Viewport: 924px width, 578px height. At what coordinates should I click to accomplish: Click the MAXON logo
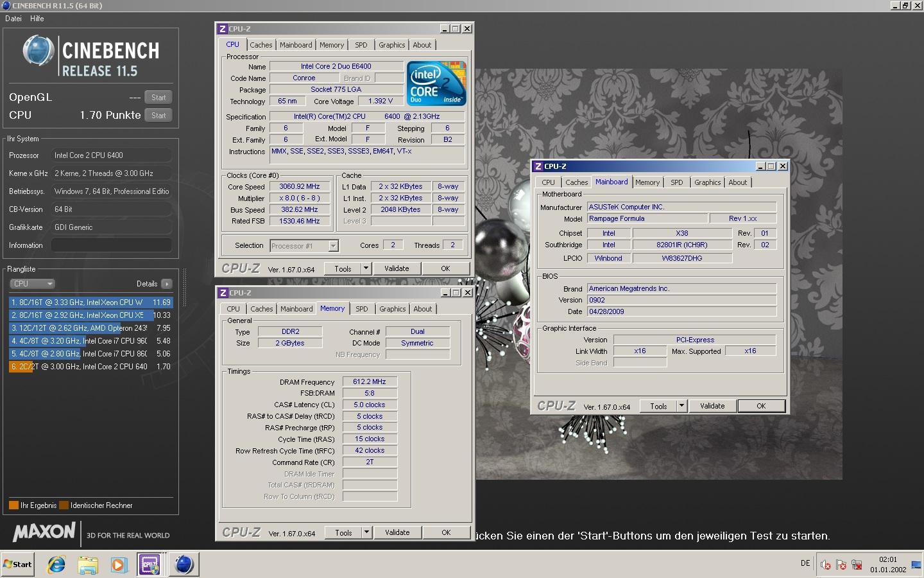(44, 532)
